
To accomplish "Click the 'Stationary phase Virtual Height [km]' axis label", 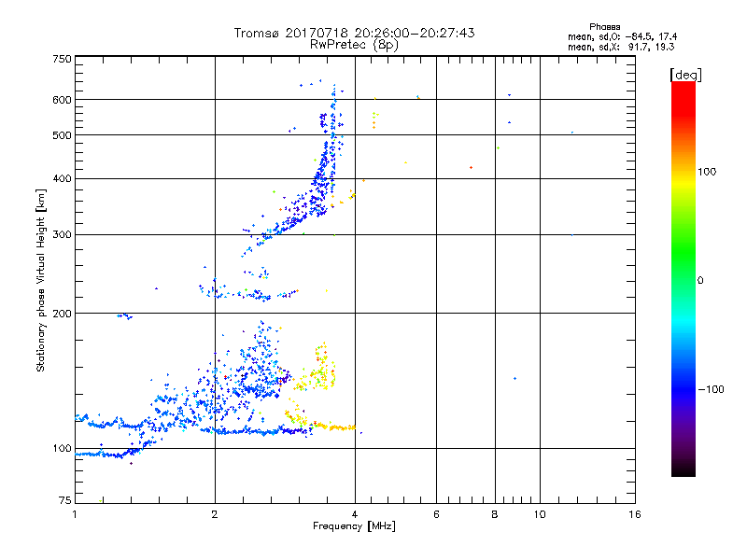I will click(41, 280).
